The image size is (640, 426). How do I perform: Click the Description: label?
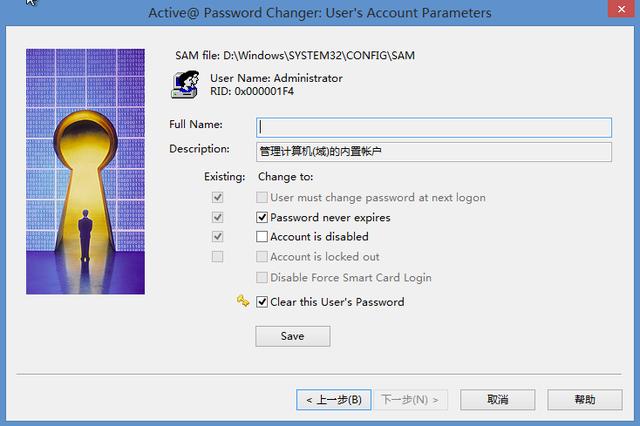(199, 149)
